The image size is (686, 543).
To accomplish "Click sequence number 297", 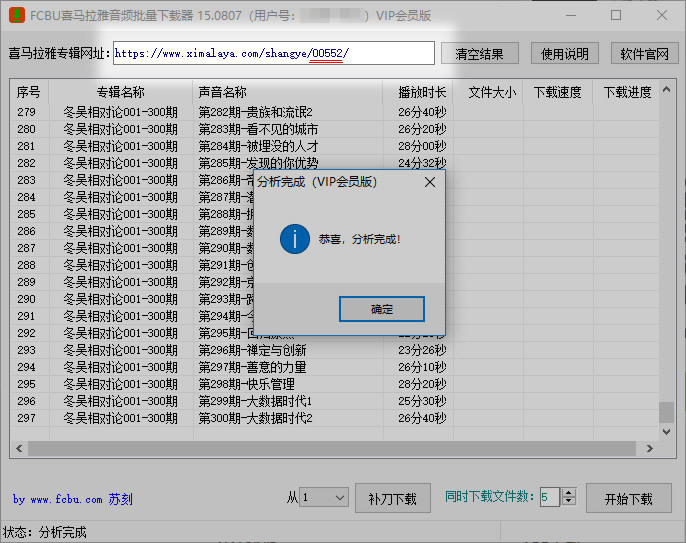I will [x=26, y=418].
